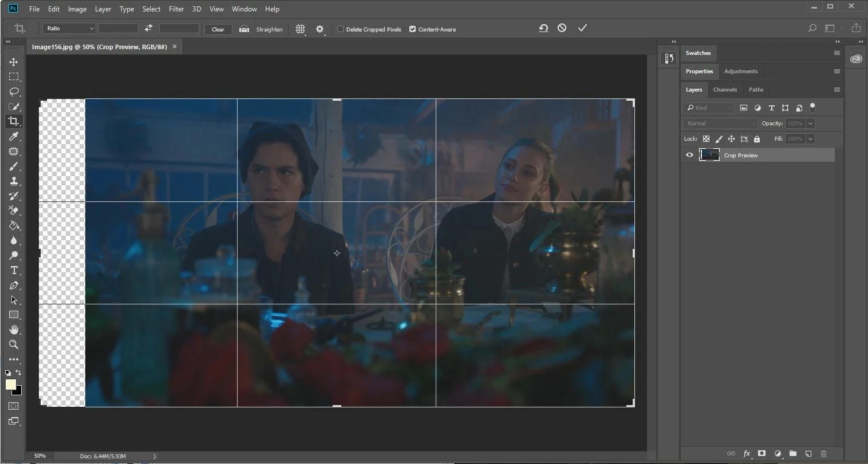The height and width of the screenshot is (464, 868).
Task: Select the Path Selection tool
Action: click(14, 300)
